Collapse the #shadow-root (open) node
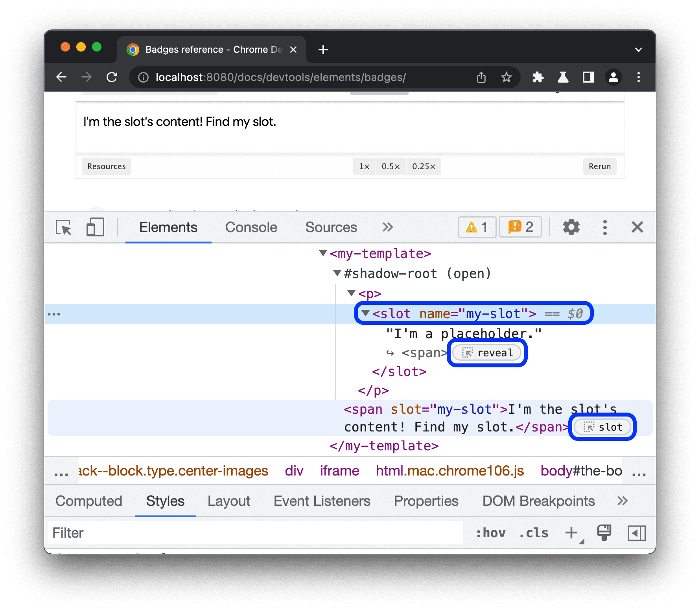The height and width of the screenshot is (612, 700). click(337, 273)
